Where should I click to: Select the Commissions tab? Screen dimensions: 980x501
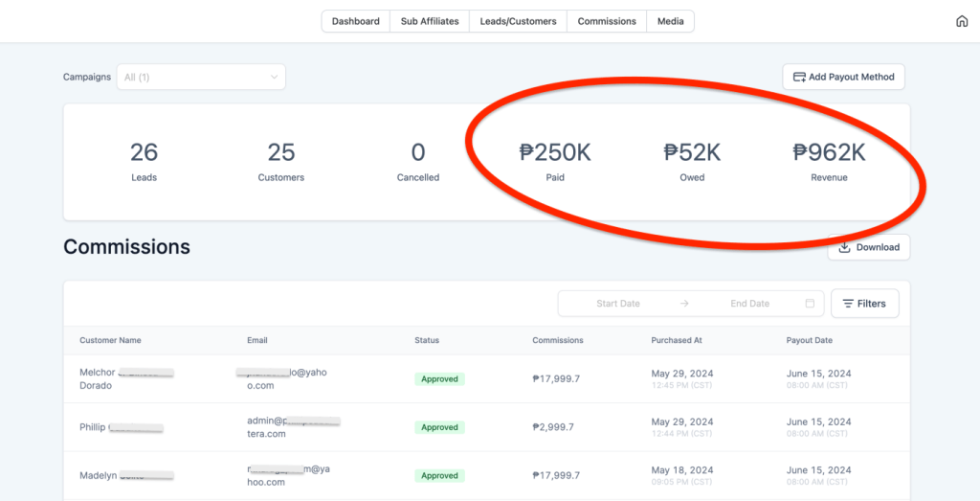point(607,21)
